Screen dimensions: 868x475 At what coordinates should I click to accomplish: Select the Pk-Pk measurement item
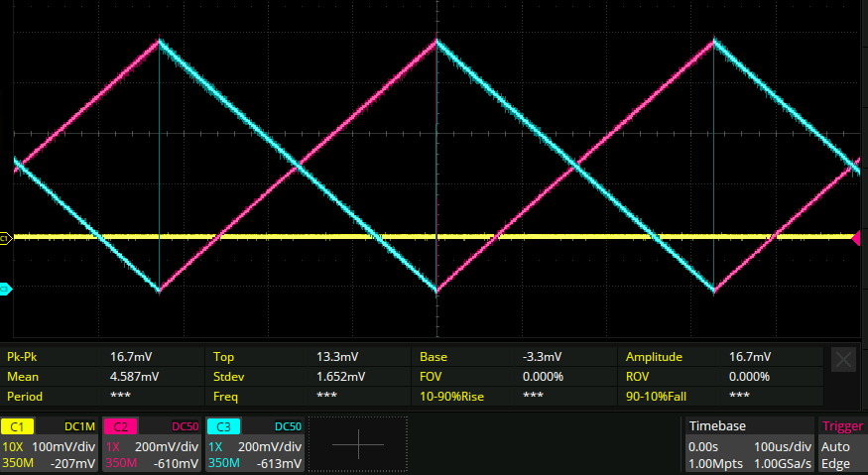[24, 357]
